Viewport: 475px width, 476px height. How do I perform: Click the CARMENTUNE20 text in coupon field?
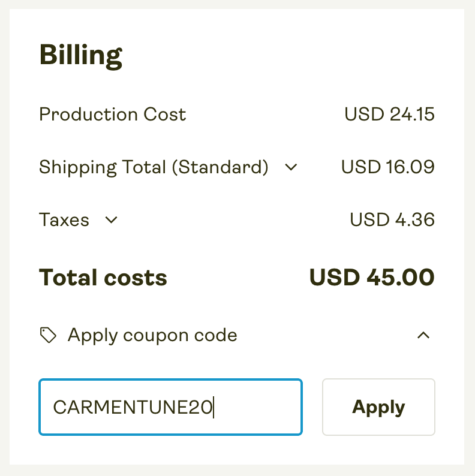coord(133,408)
